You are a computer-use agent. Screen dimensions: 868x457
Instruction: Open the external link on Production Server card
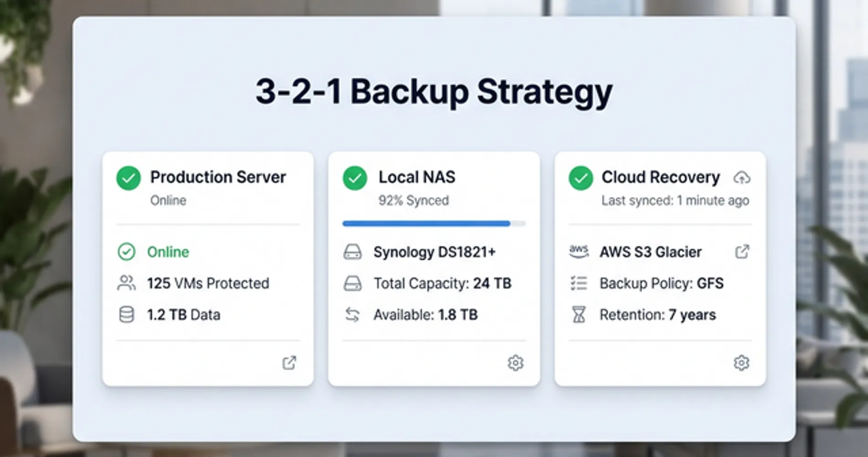(288, 363)
